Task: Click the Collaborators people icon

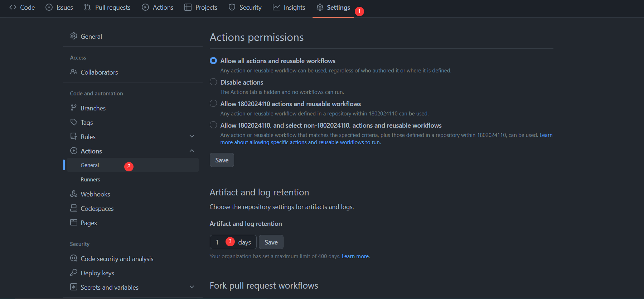Action: point(74,72)
